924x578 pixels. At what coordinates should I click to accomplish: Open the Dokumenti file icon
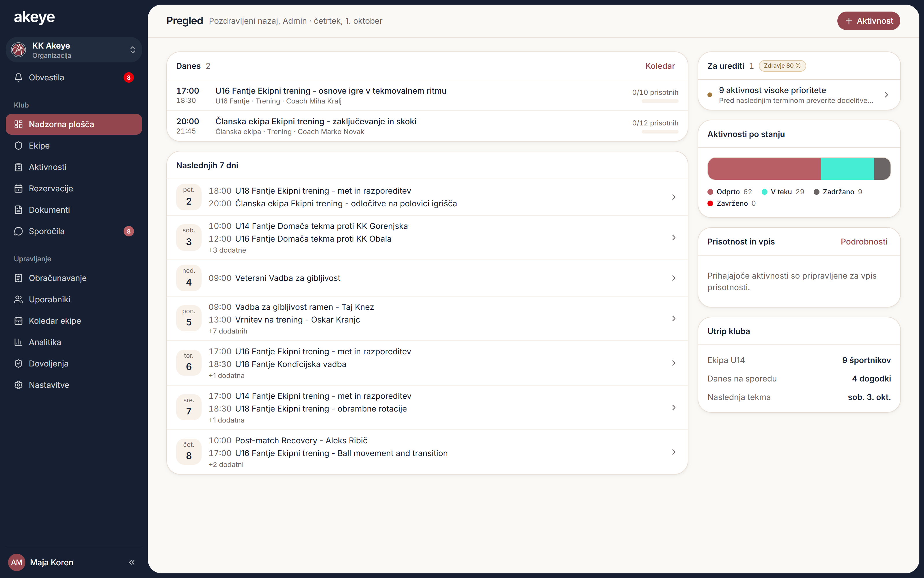18,210
